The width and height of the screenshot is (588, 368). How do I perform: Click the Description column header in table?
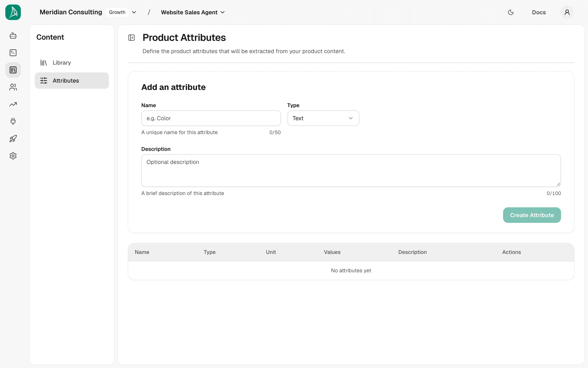click(x=412, y=252)
